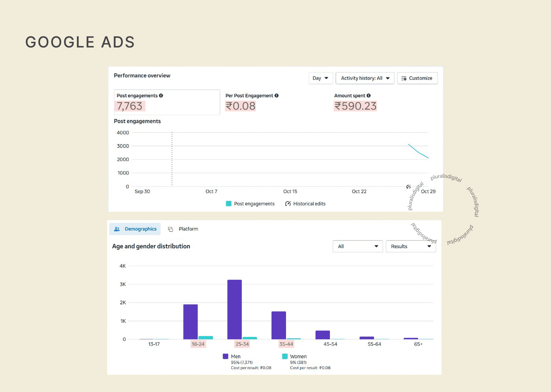Click info icon next to Post engagements
Viewport: 551px width, 392px height.
click(x=161, y=96)
